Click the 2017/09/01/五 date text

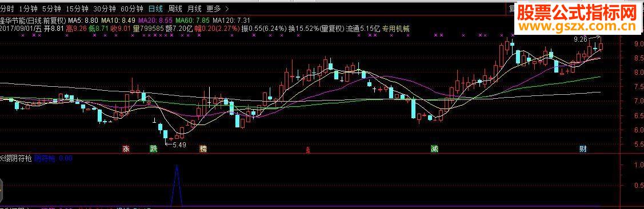click(x=21, y=29)
